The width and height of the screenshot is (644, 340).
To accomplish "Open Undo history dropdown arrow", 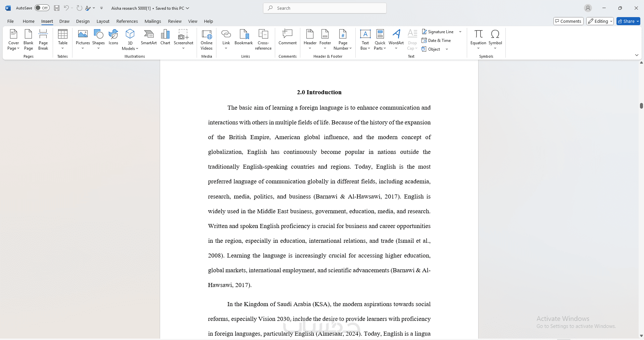I will coord(72,8).
